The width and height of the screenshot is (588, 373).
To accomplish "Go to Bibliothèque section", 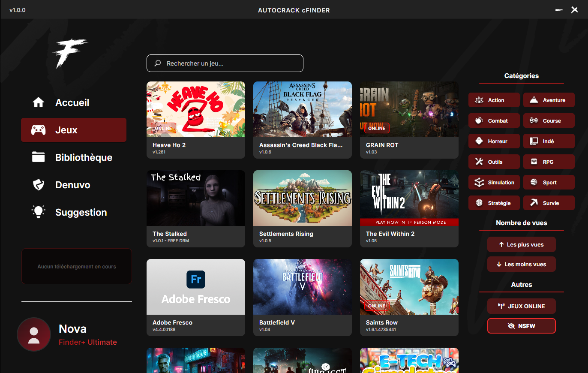I will pyautogui.click(x=74, y=157).
